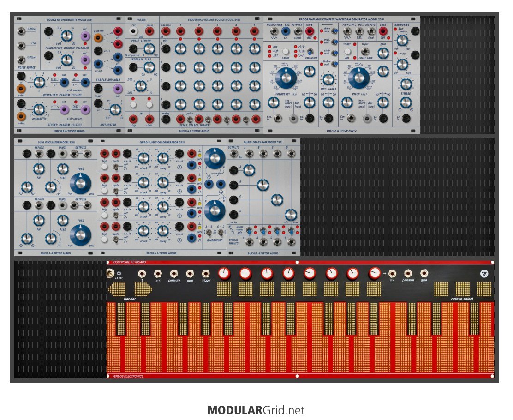This screenshot has height=420, width=513.
Task: Click the 'SOURCE OF UNCERTAINTY MODEL 2661' title
Action: (70, 20)
